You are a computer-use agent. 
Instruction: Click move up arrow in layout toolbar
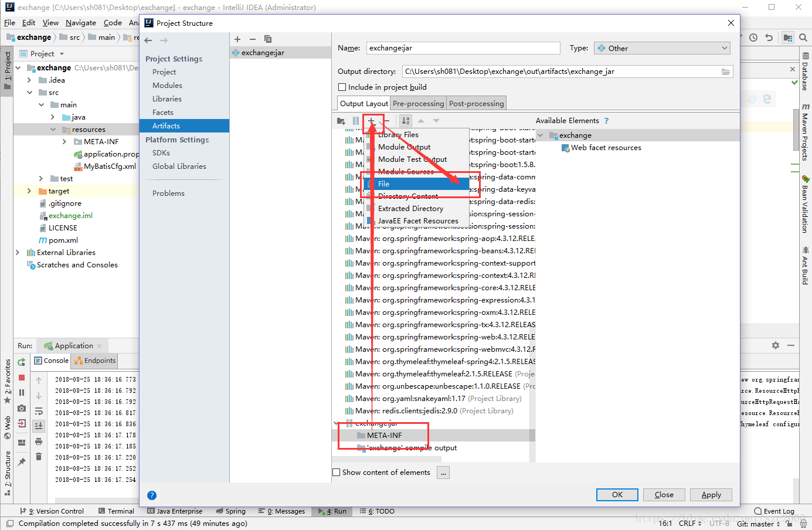click(x=421, y=121)
